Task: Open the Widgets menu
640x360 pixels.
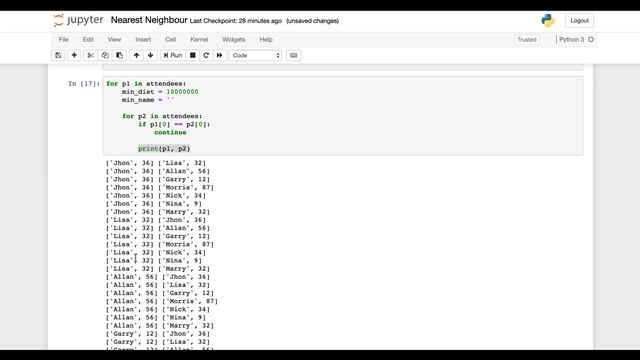Action: point(234,40)
